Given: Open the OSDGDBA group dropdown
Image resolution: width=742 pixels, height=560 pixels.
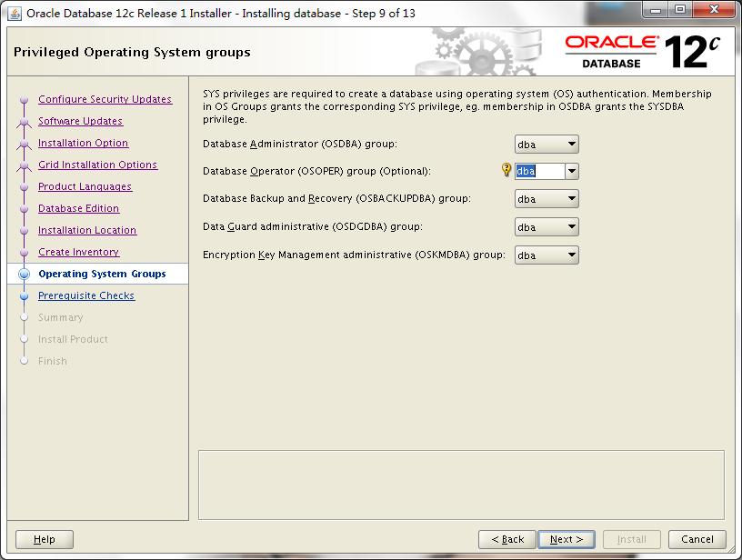Looking at the screenshot, I should pyautogui.click(x=546, y=227).
